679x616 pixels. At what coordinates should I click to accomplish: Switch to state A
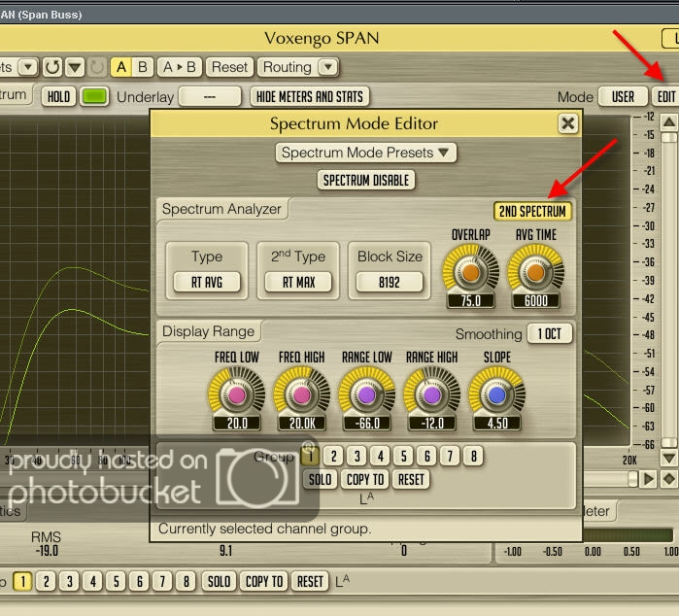121,68
